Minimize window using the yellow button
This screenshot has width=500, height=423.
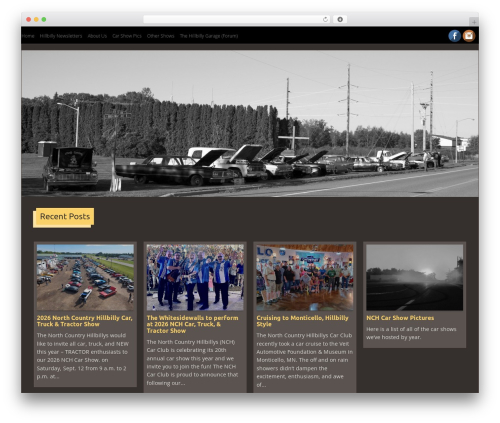point(36,19)
